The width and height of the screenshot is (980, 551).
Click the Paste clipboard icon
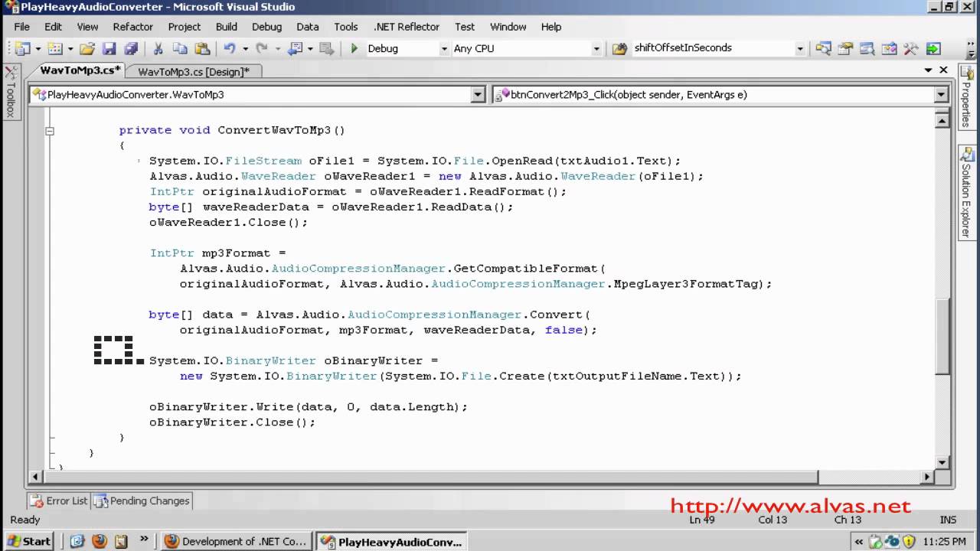tap(202, 48)
